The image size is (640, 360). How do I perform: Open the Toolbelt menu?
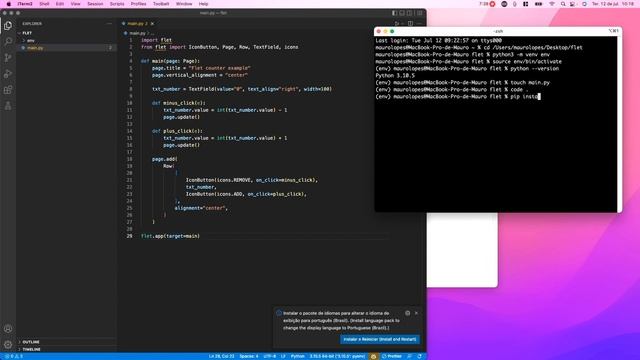(x=161, y=4)
